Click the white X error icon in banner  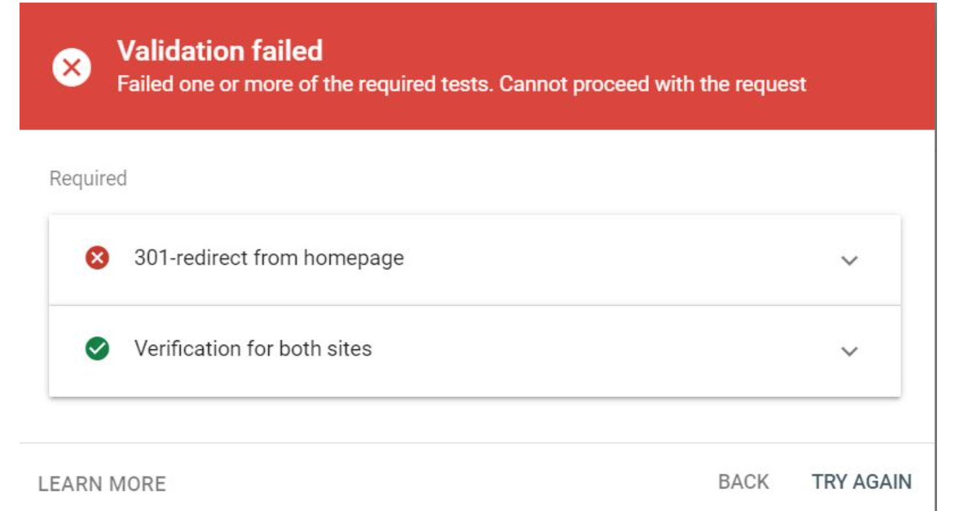coord(72,67)
